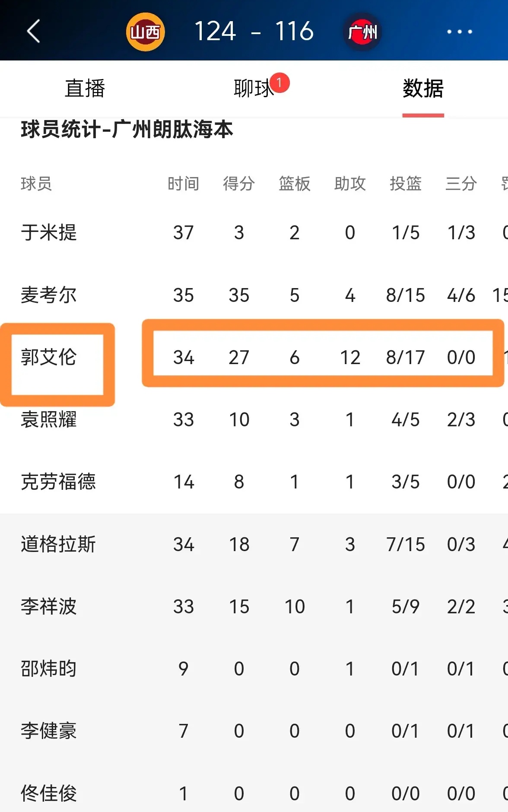Tap the red underline indicator under 数据
The width and height of the screenshot is (508, 812).
(x=422, y=114)
